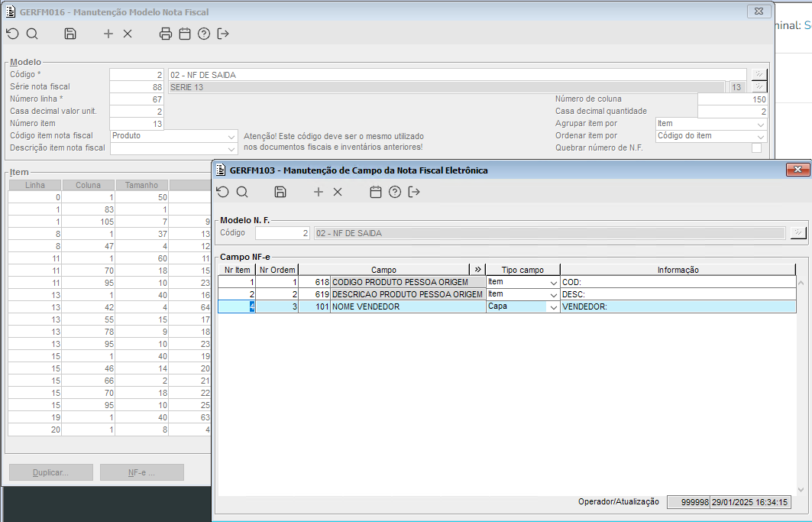This screenshot has height=522, width=812.
Task: Click the Linha column header
Action: pos(34,185)
